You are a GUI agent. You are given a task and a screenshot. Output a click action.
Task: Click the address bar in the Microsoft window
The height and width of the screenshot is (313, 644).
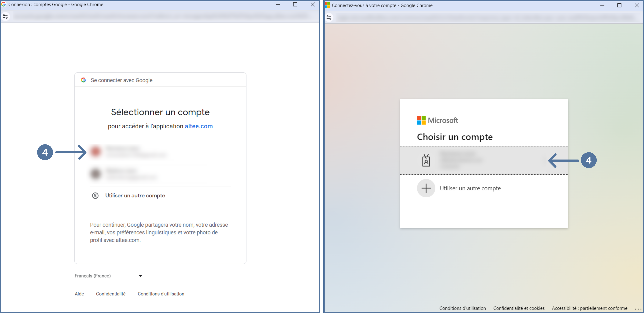tap(486, 18)
